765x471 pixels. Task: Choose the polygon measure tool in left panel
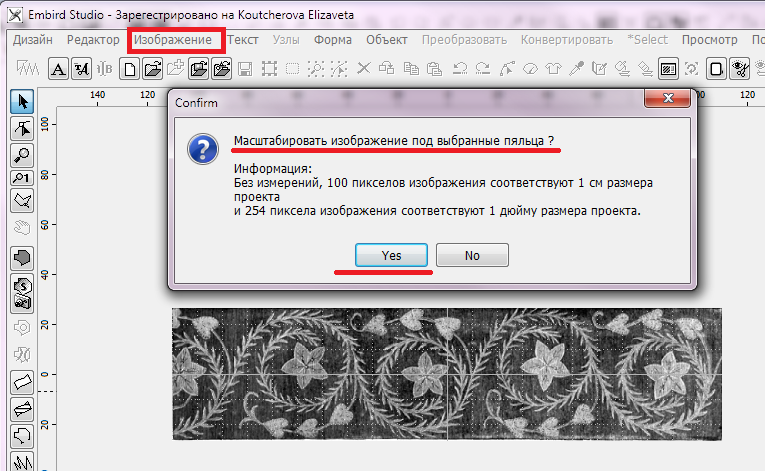click(x=22, y=200)
